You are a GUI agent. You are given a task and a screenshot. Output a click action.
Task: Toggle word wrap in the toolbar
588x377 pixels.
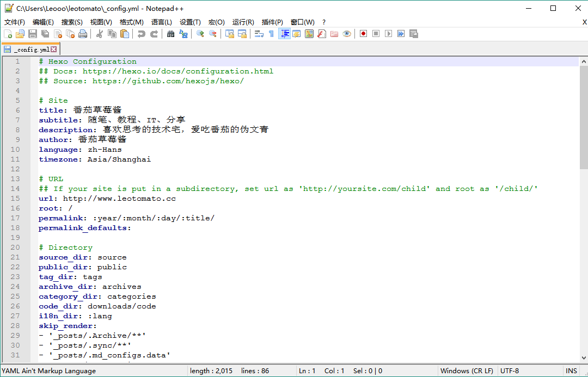(x=259, y=34)
